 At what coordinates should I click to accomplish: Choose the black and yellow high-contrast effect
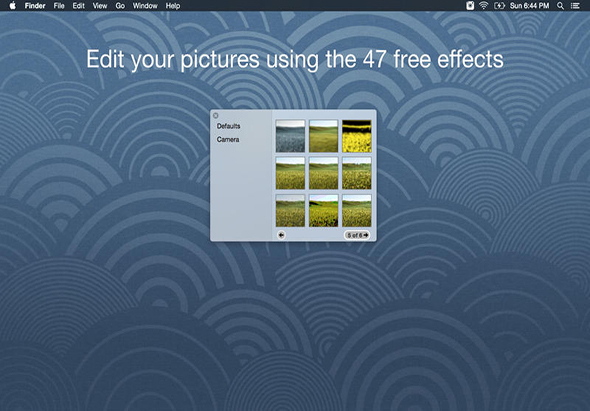(x=357, y=136)
